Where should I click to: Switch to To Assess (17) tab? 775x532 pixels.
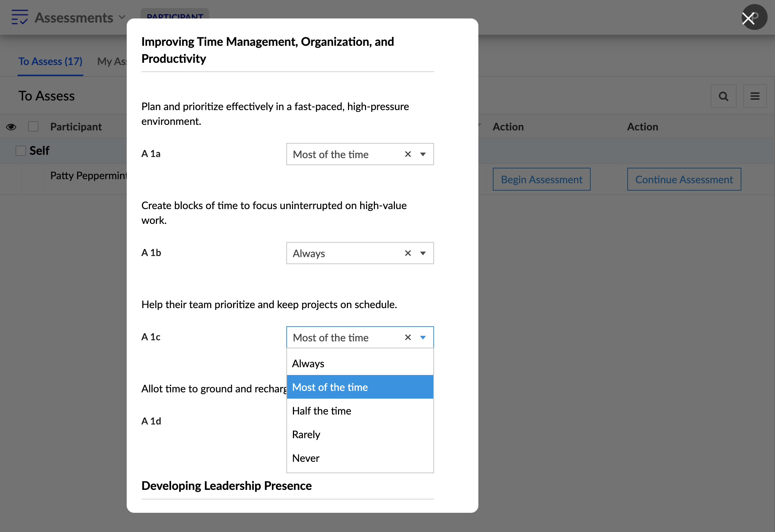pos(50,61)
